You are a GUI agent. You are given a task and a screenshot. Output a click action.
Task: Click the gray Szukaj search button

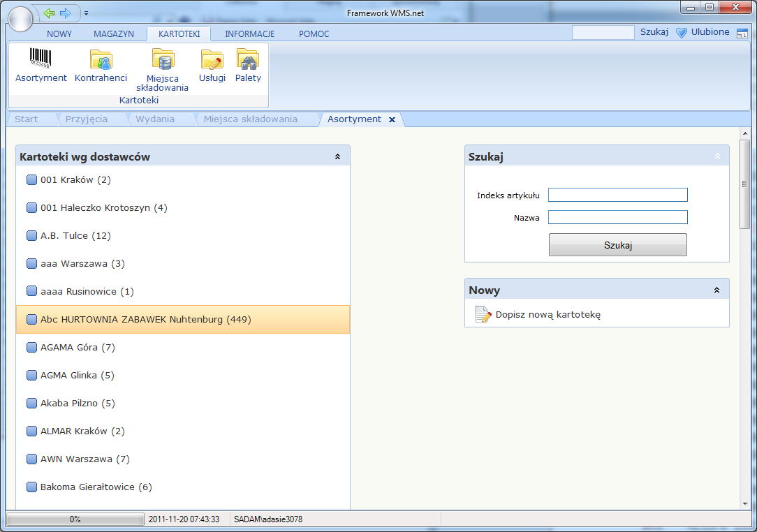coord(617,245)
